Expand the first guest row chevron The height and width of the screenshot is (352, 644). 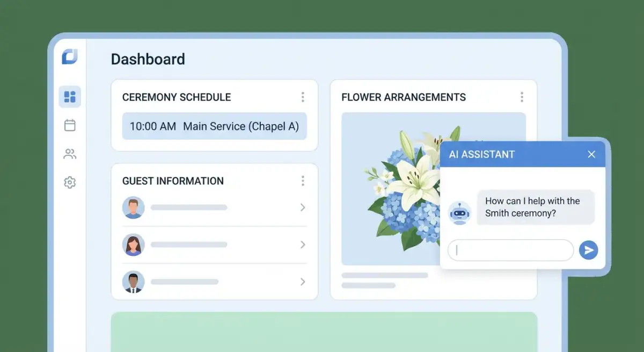(303, 207)
